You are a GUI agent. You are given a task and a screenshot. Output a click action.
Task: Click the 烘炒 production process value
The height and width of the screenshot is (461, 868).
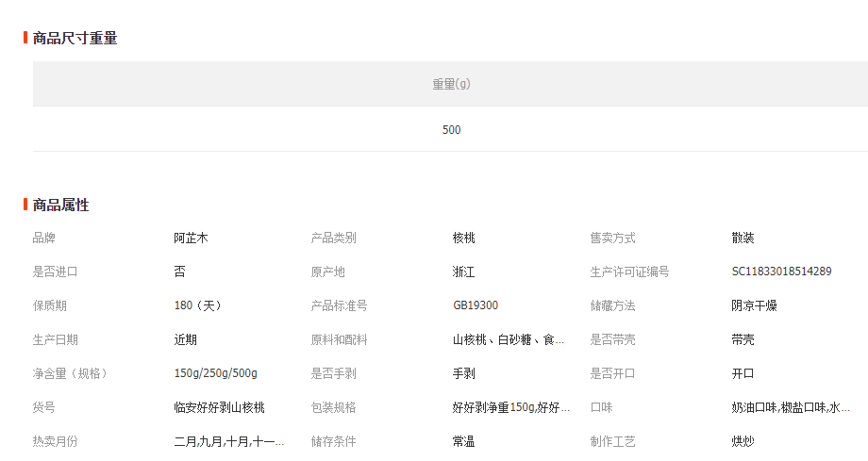point(743,441)
